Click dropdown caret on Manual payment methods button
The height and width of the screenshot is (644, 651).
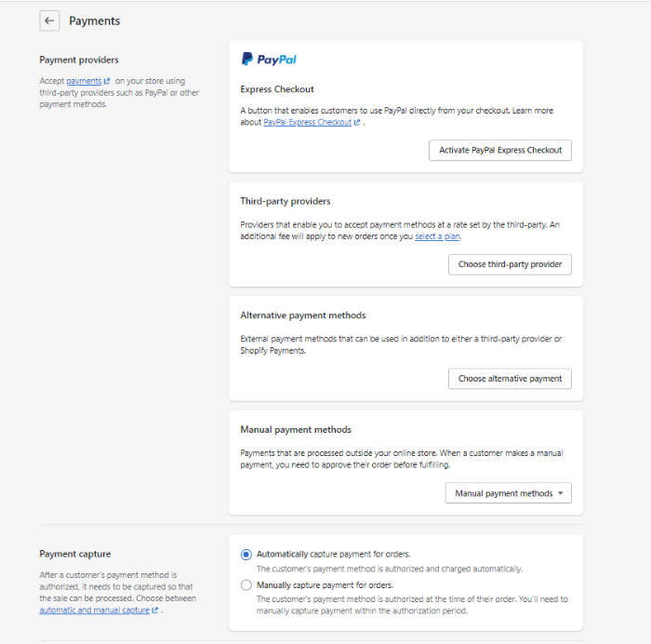pos(561,493)
